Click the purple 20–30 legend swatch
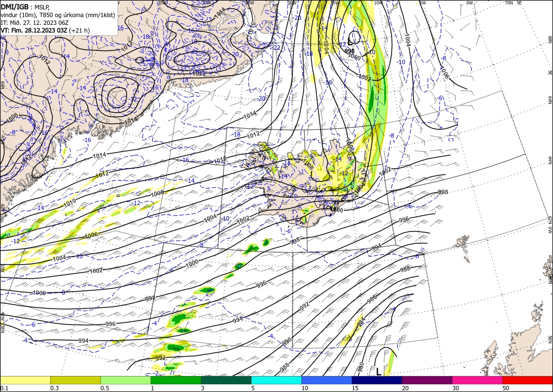 point(427,380)
